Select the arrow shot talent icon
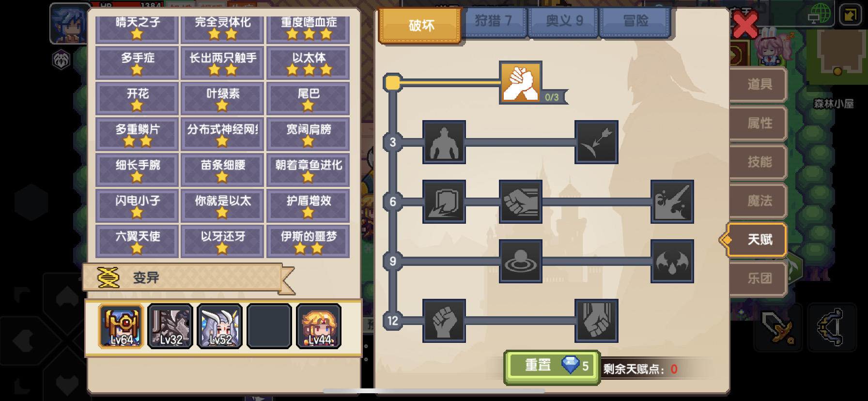Image resolution: width=868 pixels, height=401 pixels. coord(596,142)
